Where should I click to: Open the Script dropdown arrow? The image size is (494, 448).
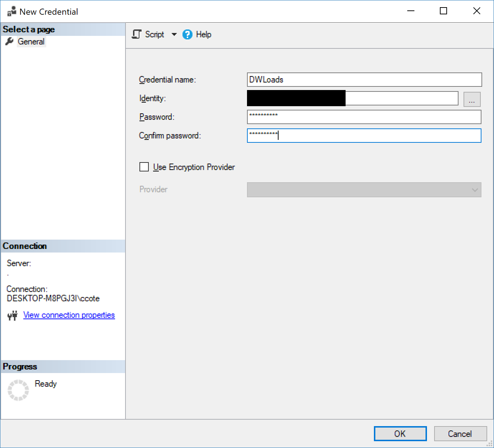(x=174, y=34)
